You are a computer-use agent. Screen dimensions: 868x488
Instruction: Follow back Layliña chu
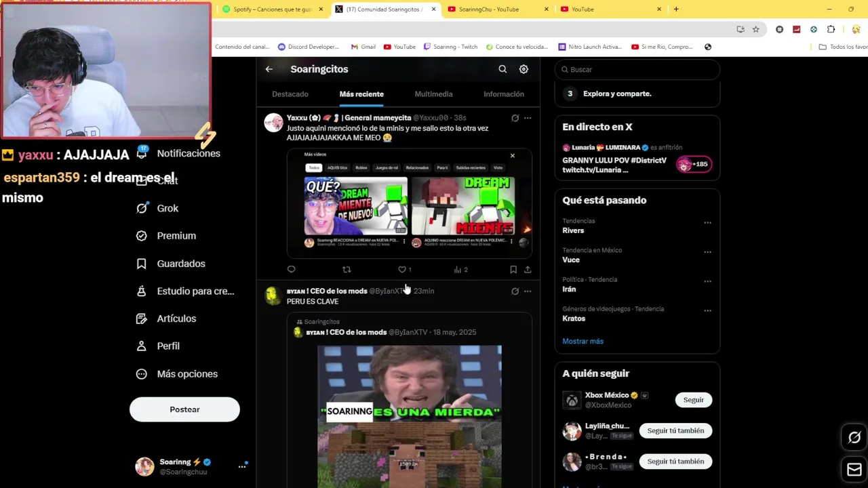coord(675,430)
